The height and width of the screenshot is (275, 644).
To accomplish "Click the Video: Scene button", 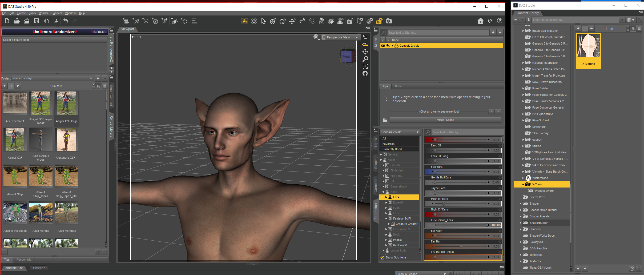I will (x=445, y=120).
